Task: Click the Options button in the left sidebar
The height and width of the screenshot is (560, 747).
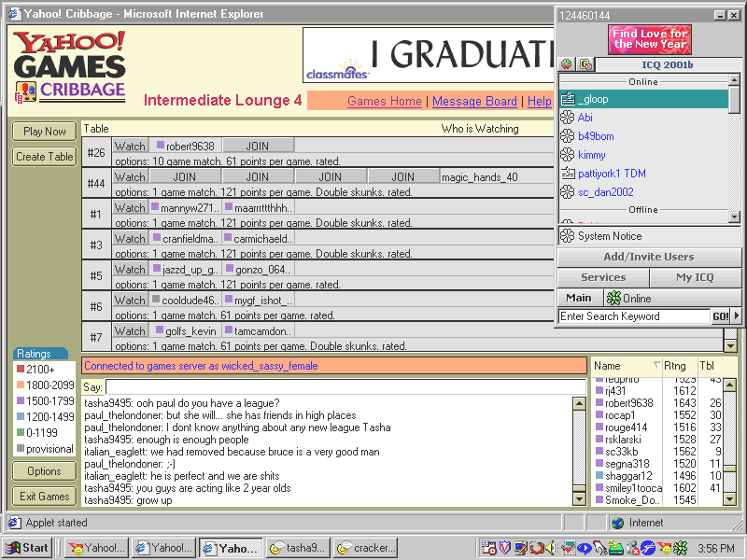Action: tap(44, 471)
